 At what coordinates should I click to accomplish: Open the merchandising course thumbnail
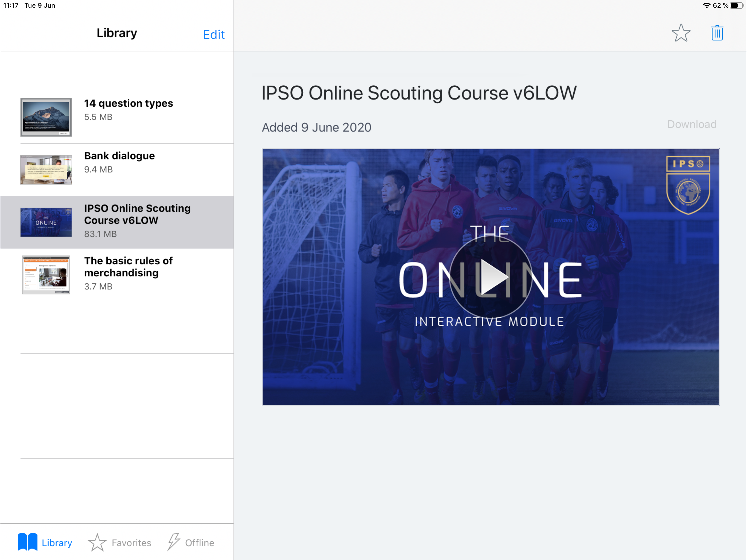[x=46, y=275]
